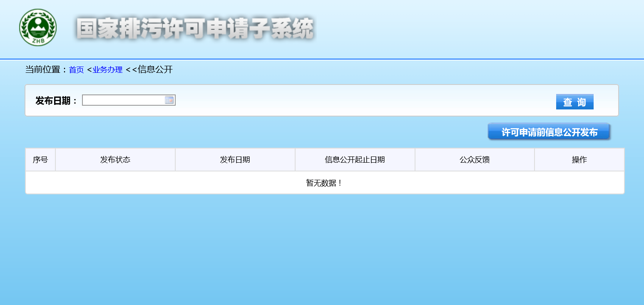The width and height of the screenshot is (644, 305).
Task: Click the 信息公开 breadcrumb text
Action: pos(155,69)
